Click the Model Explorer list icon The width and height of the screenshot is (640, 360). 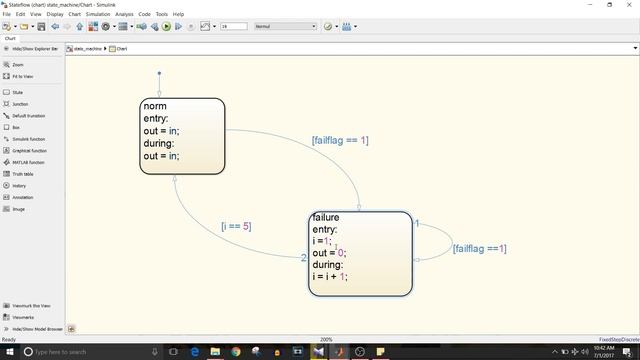pos(123,27)
